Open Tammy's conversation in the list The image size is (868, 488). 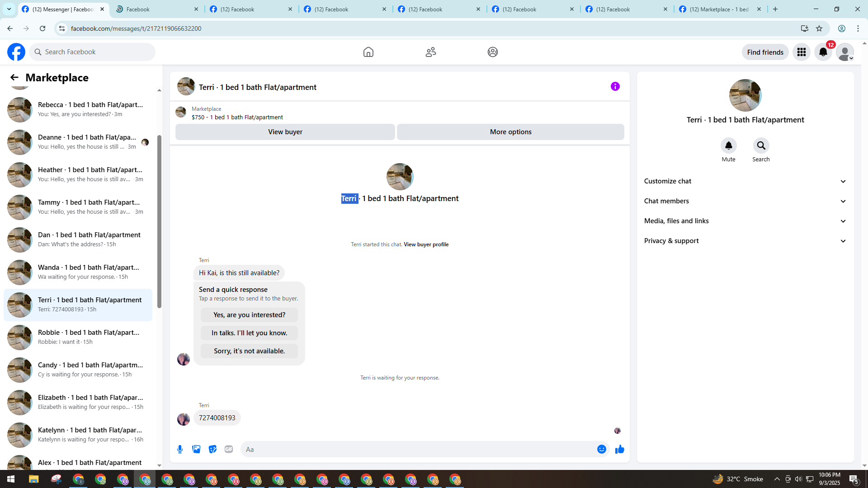78,207
